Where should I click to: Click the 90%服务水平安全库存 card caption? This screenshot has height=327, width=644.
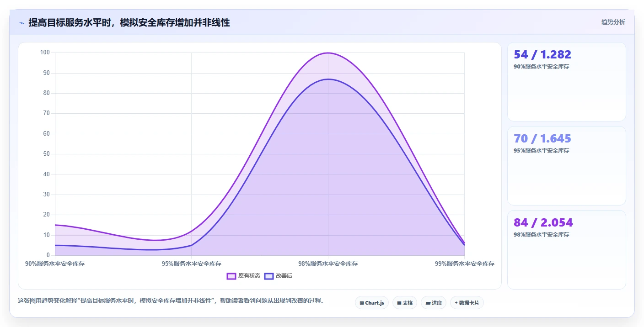(542, 67)
